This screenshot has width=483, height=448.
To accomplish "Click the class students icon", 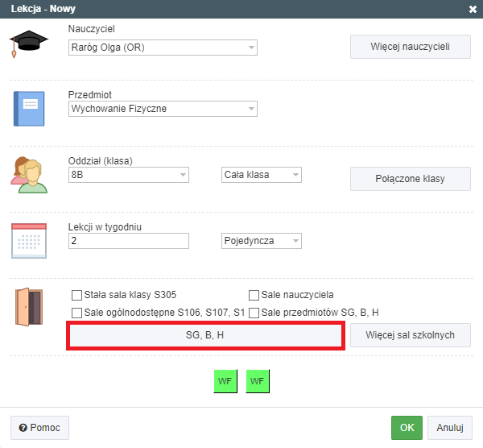I will (x=28, y=174).
